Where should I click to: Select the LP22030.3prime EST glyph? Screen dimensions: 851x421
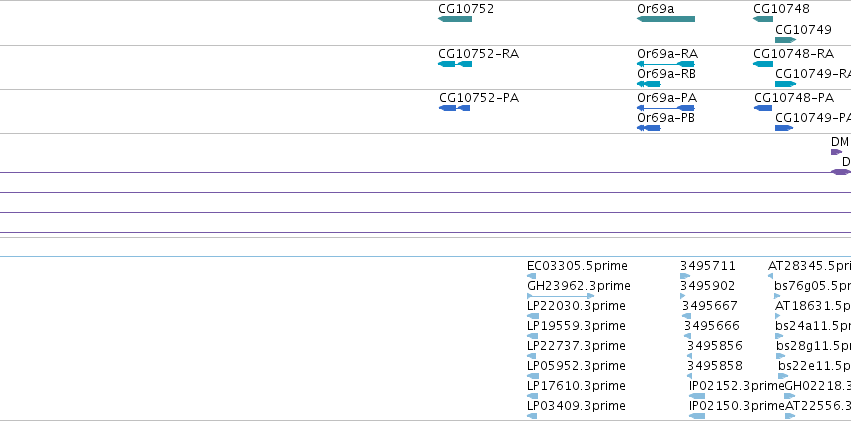tap(533, 316)
